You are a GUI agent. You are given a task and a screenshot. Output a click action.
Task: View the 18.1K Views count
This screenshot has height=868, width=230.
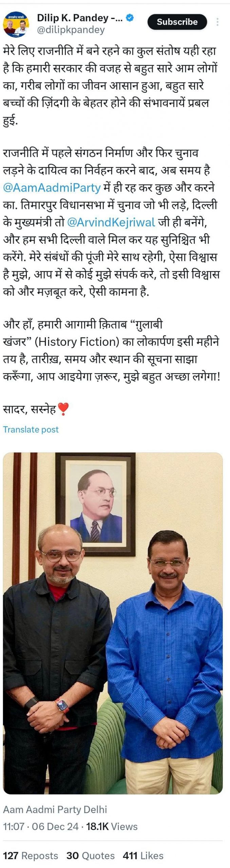pos(112,826)
